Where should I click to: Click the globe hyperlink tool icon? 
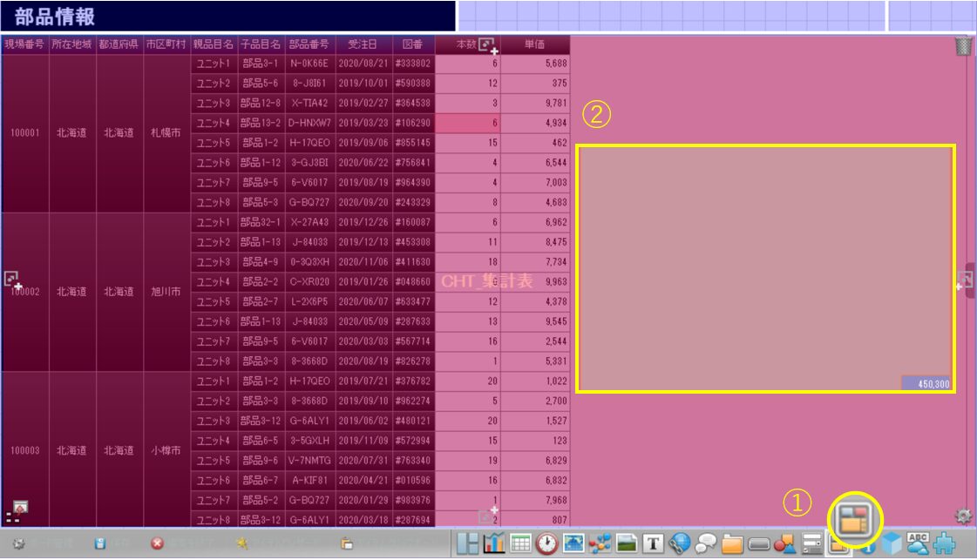[x=680, y=543]
